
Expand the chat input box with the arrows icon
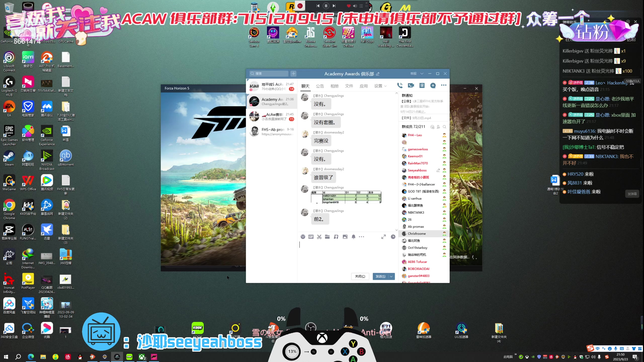coord(383,237)
